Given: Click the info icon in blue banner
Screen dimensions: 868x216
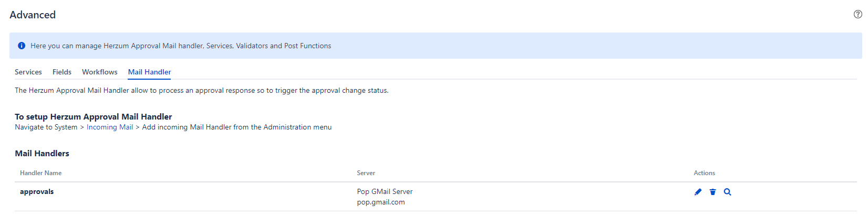Looking at the screenshot, I should tap(22, 46).
